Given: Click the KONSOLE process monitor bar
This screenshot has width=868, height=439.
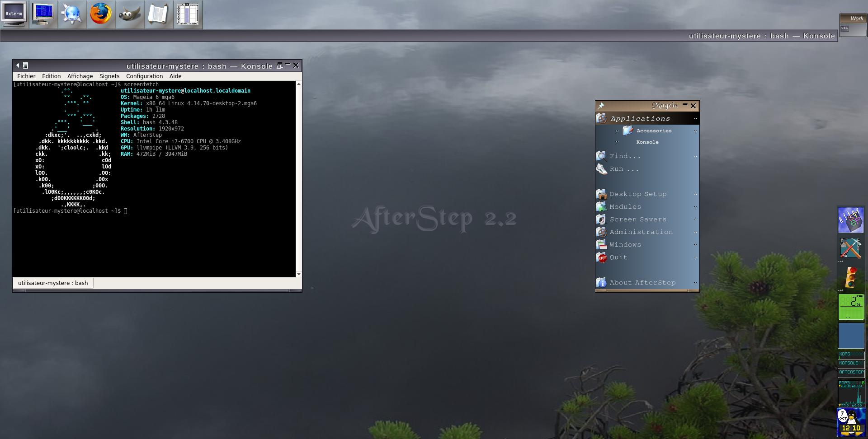Looking at the screenshot, I should (x=851, y=364).
